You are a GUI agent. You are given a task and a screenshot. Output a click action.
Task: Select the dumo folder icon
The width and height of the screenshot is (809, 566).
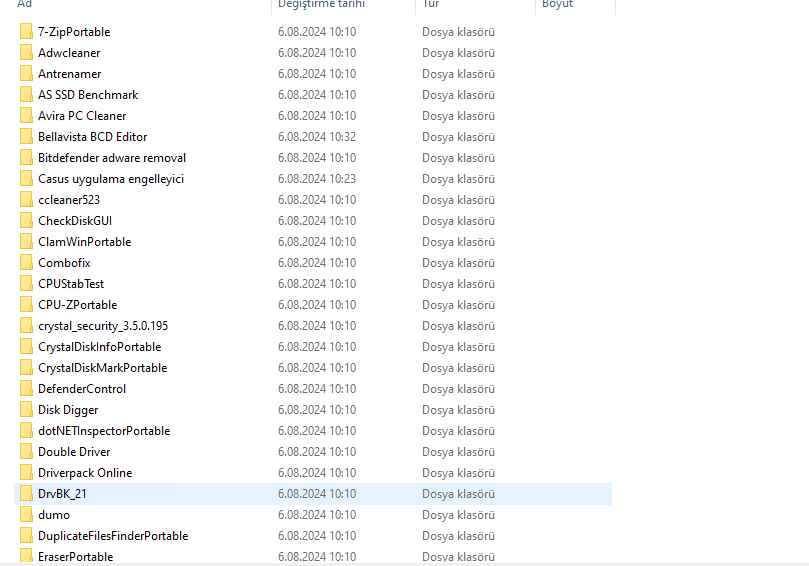26,515
